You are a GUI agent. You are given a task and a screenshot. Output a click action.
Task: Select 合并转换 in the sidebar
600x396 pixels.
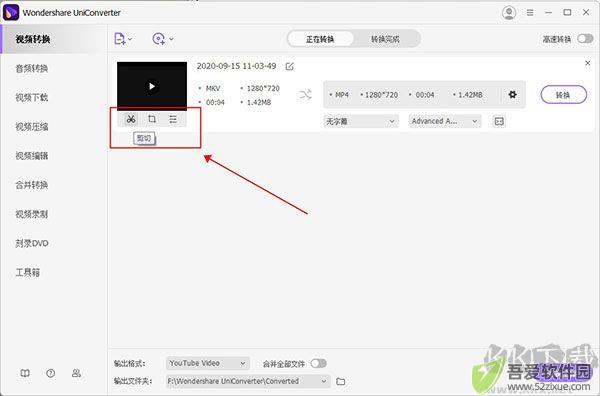(32, 185)
